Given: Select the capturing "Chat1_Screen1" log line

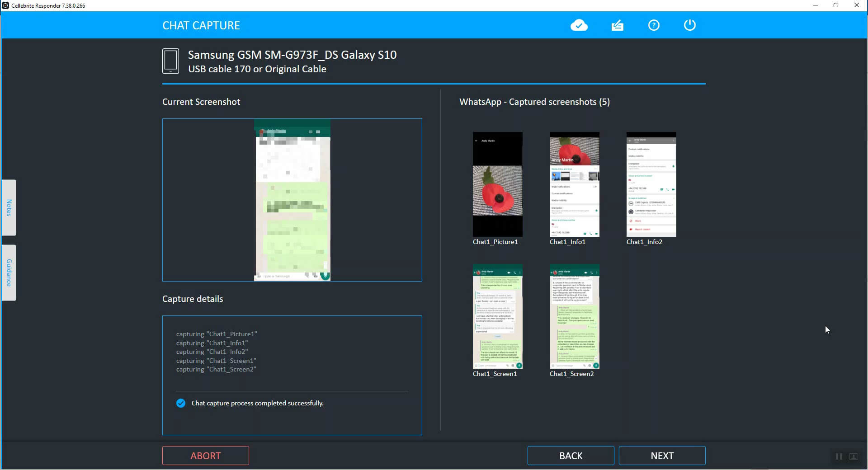Looking at the screenshot, I should click(x=216, y=361).
